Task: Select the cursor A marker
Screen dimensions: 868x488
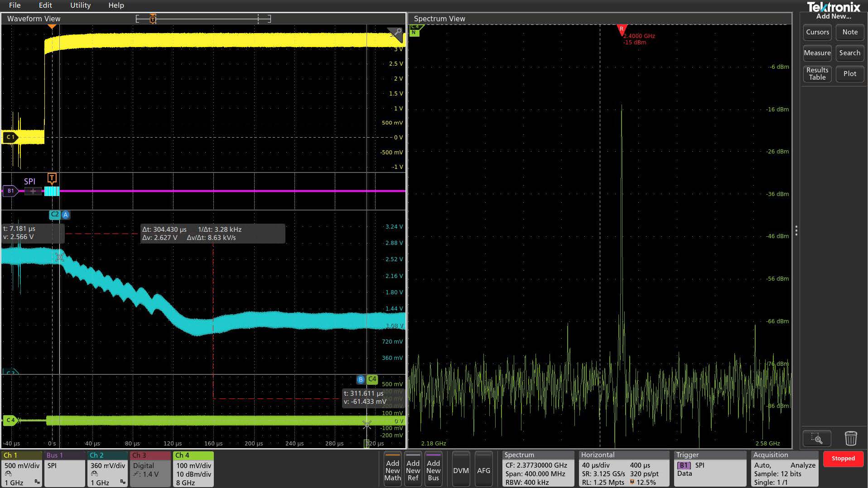Action: click(66, 215)
